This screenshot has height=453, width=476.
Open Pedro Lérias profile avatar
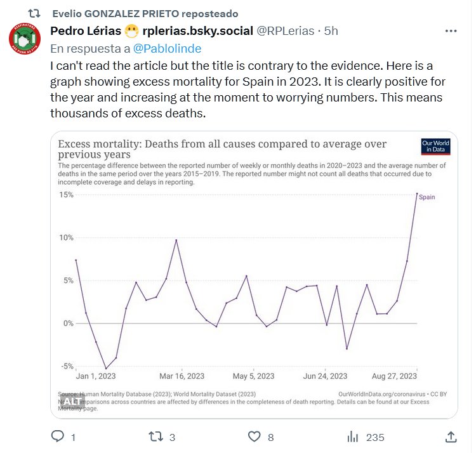[x=25, y=40]
